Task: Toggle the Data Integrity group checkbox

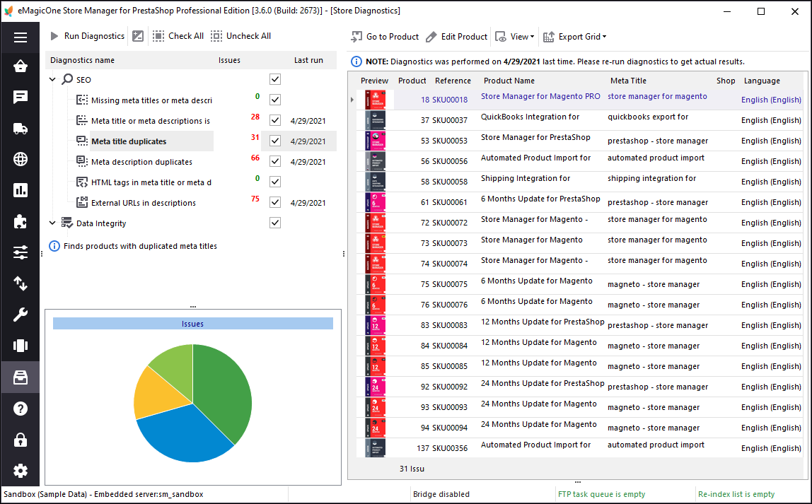Action: point(275,223)
